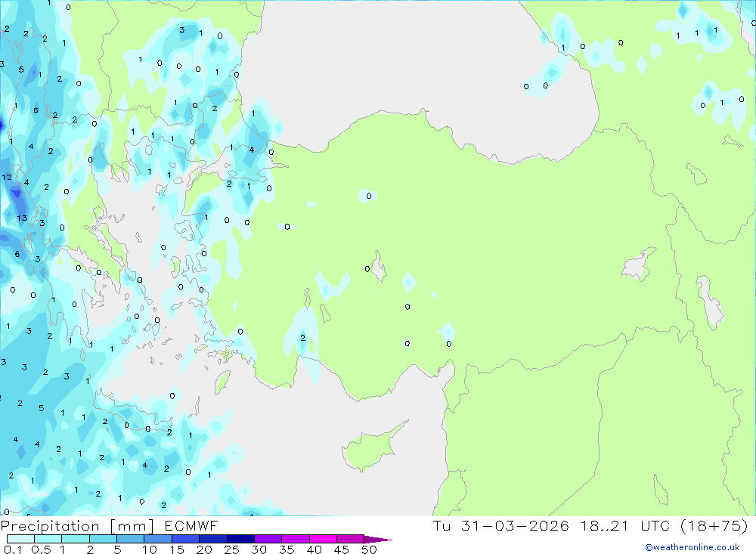Image resolution: width=756 pixels, height=554 pixels.
Task: Click the '40' legend label
Action: (314, 549)
